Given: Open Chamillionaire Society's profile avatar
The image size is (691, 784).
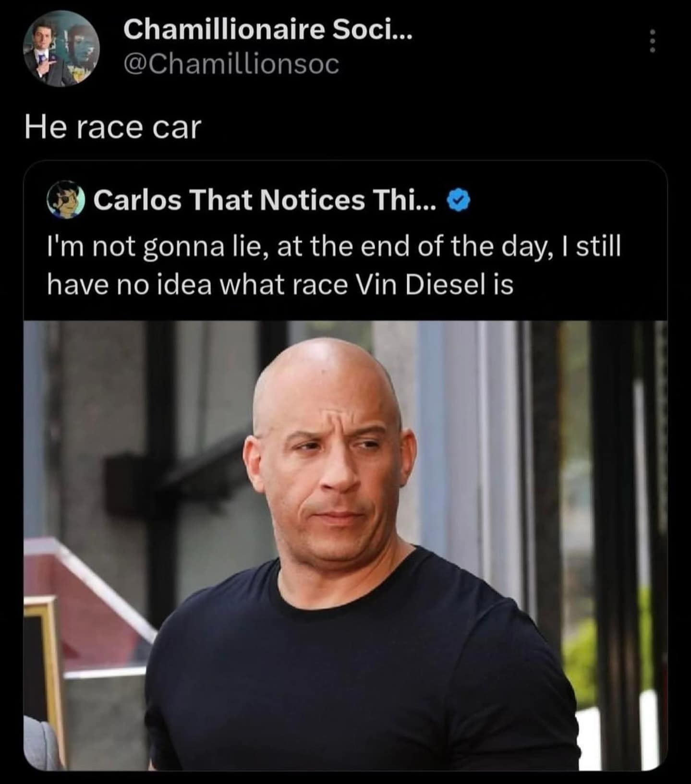Looking at the screenshot, I should pyautogui.click(x=62, y=48).
